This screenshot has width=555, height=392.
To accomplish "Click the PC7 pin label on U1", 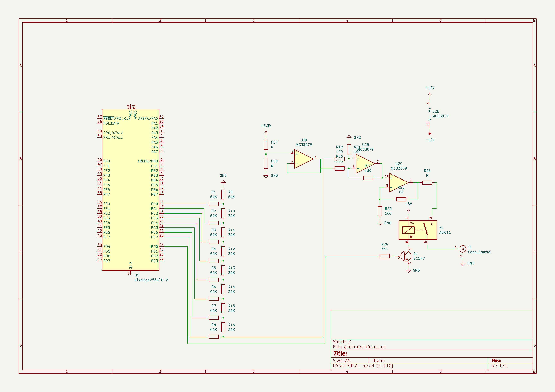I will [x=154, y=237].
